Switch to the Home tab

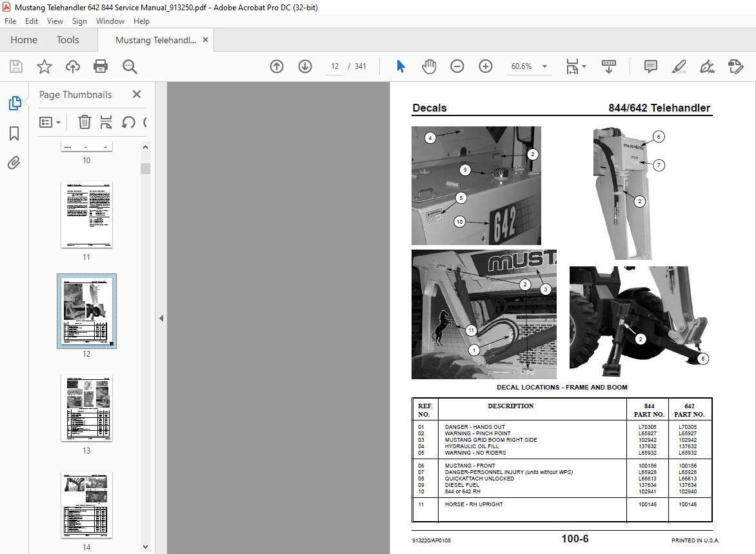point(24,40)
